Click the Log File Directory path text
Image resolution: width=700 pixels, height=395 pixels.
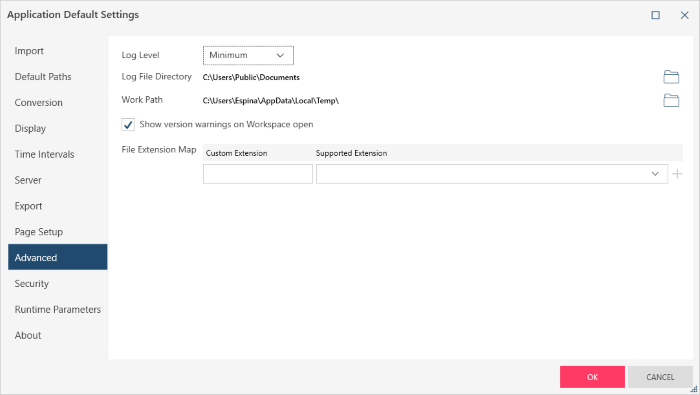pyautogui.click(x=251, y=77)
